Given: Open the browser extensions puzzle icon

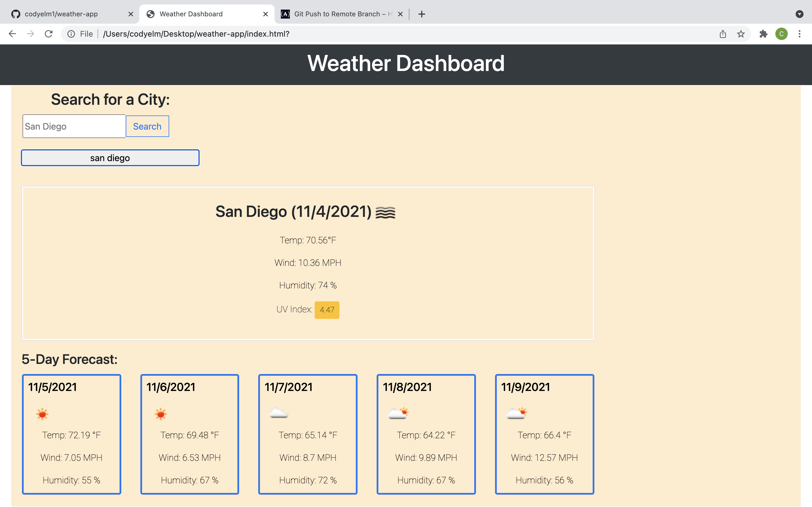Looking at the screenshot, I should click(764, 34).
